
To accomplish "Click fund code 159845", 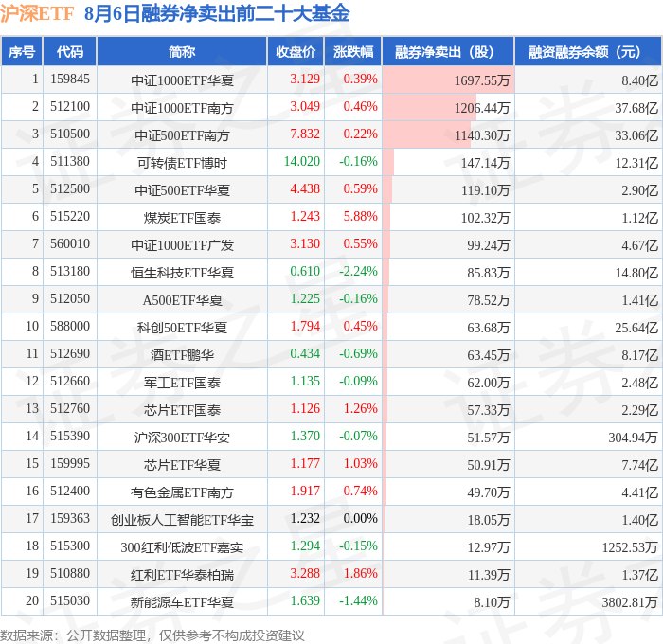I will [70, 79].
